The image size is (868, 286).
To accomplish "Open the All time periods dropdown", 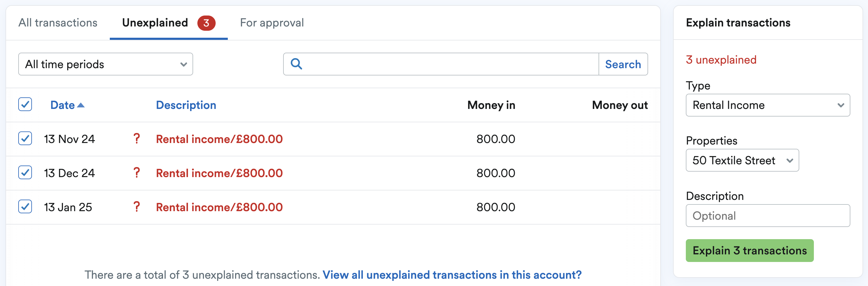I will click(x=106, y=64).
